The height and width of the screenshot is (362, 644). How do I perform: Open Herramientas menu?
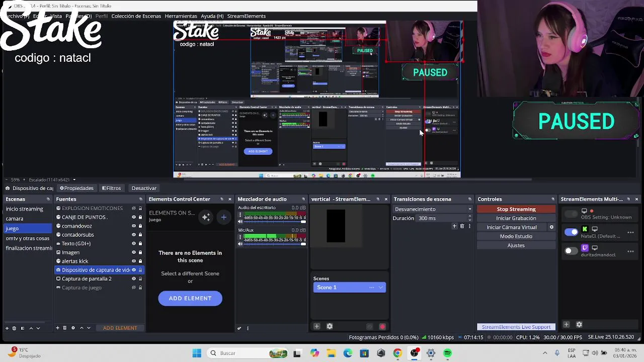181,16
